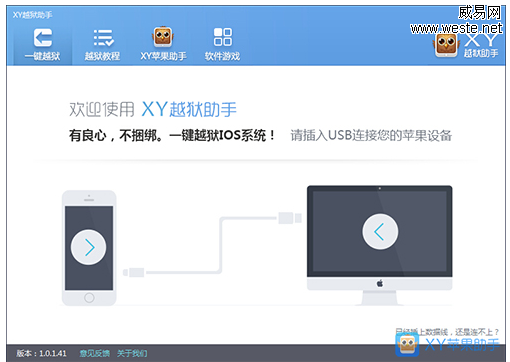The width and height of the screenshot is (510, 362).
Task: Select the 软件游戏 tab label
Action: coord(222,56)
